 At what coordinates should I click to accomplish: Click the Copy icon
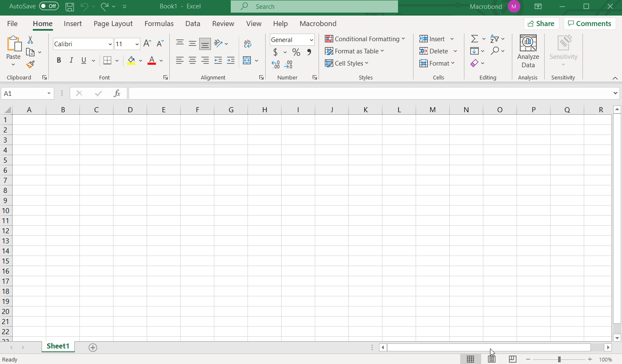(x=30, y=52)
